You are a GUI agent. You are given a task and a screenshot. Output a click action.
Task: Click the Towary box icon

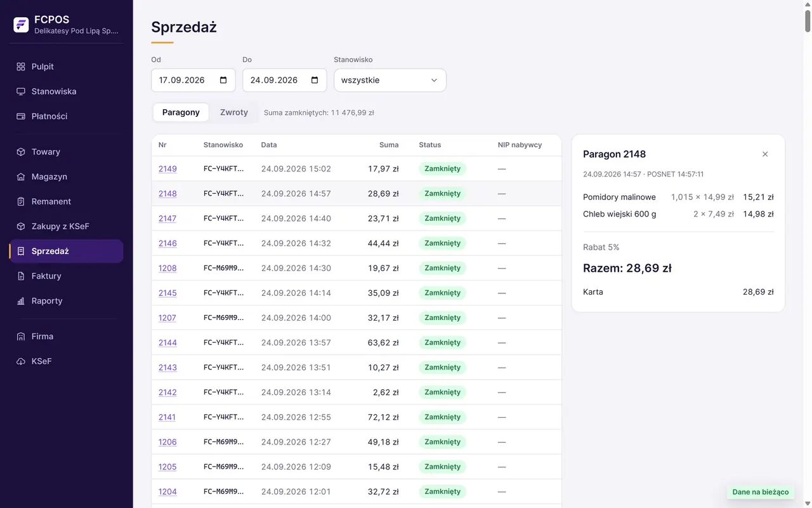pyautogui.click(x=21, y=152)
